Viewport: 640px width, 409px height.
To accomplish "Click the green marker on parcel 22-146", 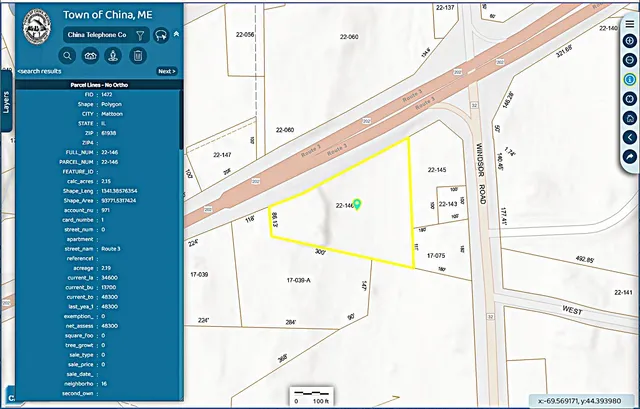I will (x=358, y=204).
